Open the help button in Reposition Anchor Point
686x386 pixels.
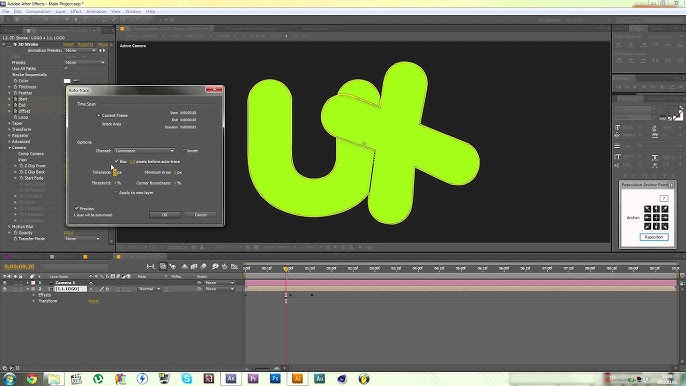pos(664,198)
